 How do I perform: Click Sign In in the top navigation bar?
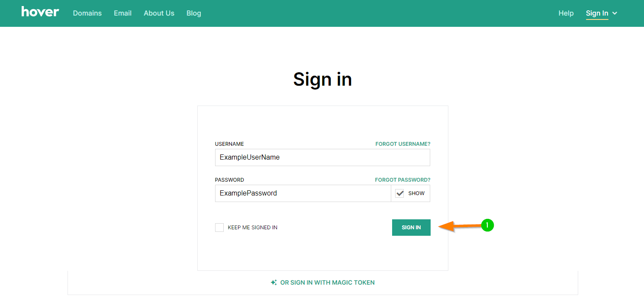[597, 13]
